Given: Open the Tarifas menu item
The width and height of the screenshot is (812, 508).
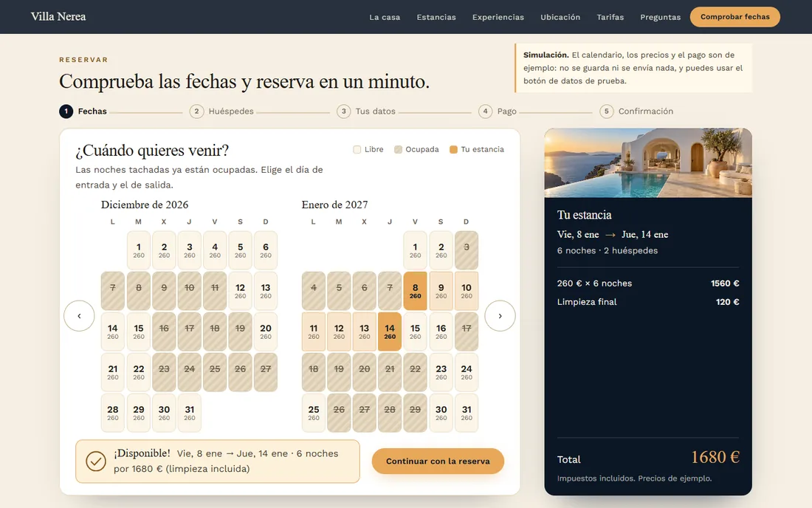Looking at the screenshot, I should click(x=610, y=17).
